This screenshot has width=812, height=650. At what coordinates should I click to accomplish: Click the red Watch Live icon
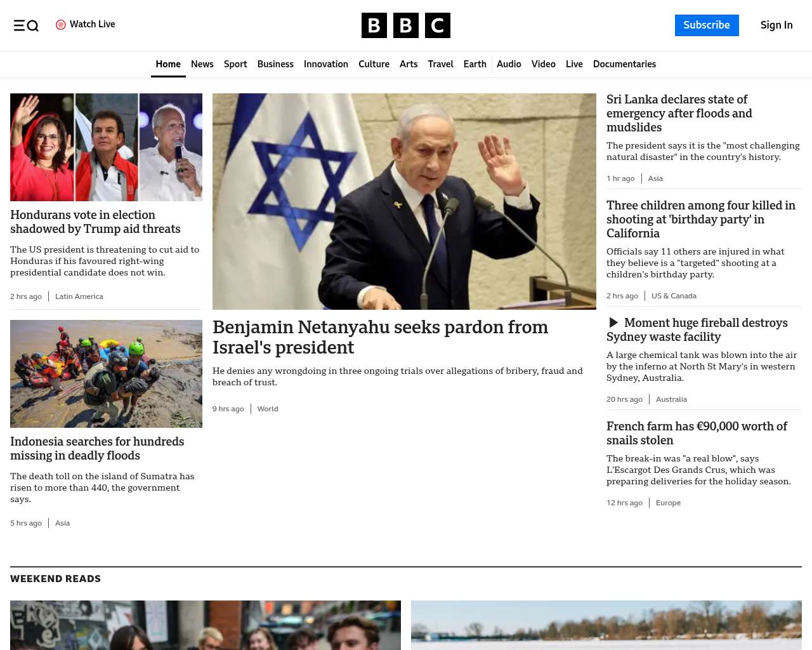[x=61, y=25]
